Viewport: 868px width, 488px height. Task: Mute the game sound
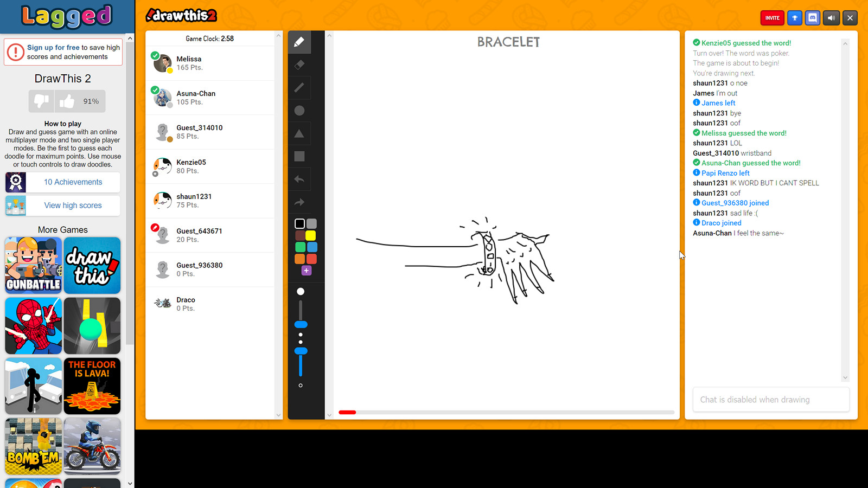coord(831,18)
